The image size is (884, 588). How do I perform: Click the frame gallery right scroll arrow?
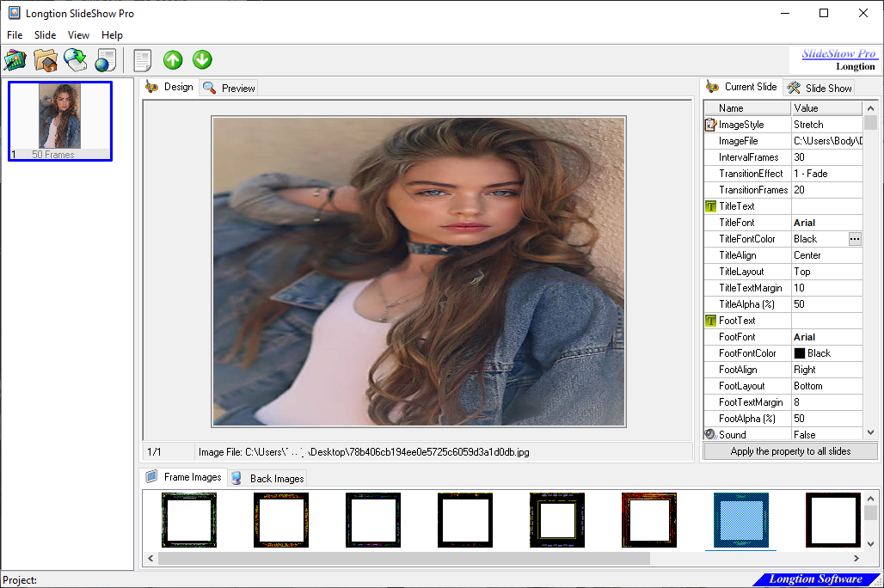click(856, 558)
